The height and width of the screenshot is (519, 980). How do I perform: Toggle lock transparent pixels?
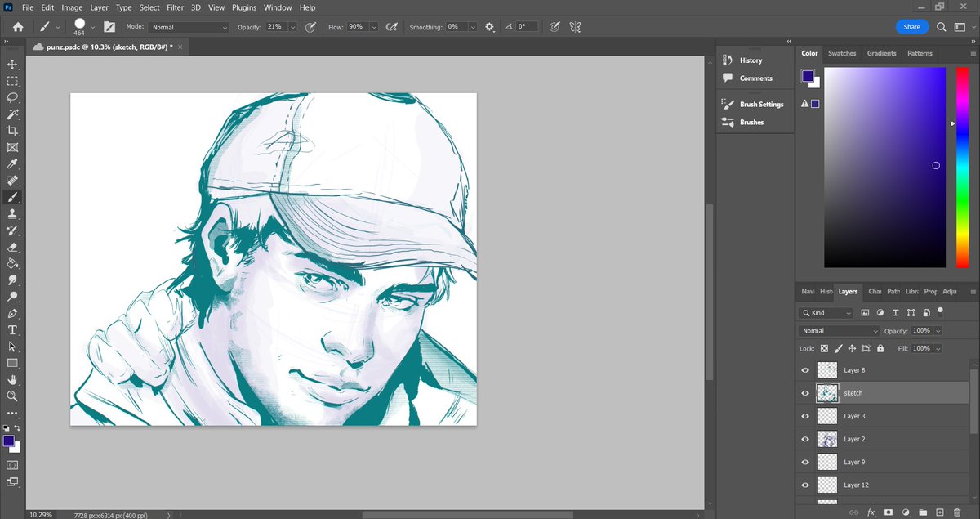tap(824, 348)
